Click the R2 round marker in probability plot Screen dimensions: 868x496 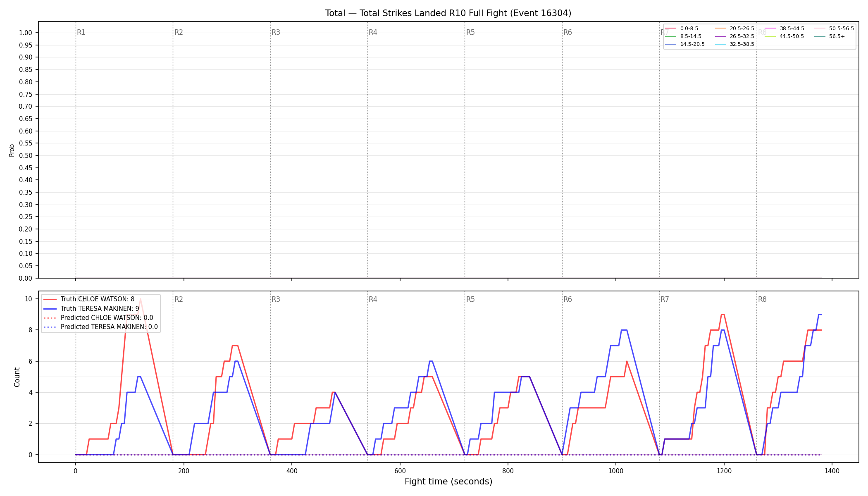click(x=179, y=32)
